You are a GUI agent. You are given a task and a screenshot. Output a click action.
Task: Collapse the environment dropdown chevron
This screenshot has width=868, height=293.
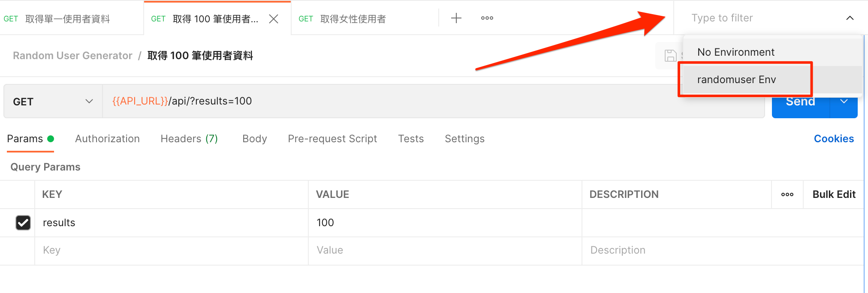point(850,18)
